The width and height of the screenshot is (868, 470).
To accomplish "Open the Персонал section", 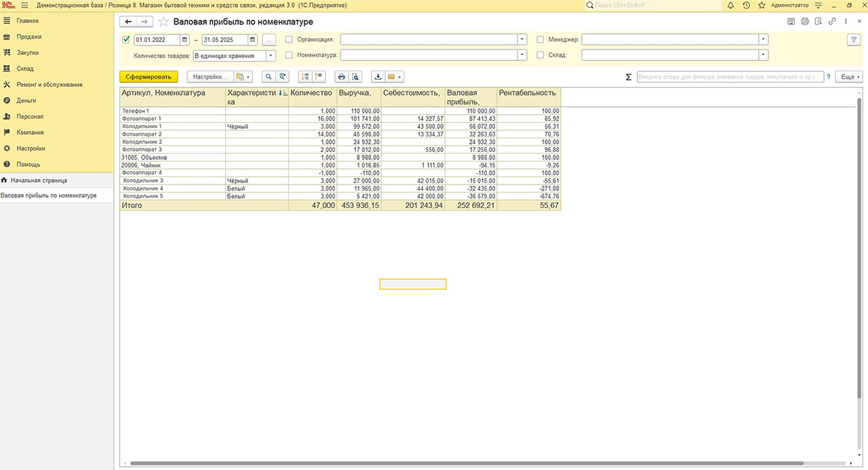I will click(57, 117).
